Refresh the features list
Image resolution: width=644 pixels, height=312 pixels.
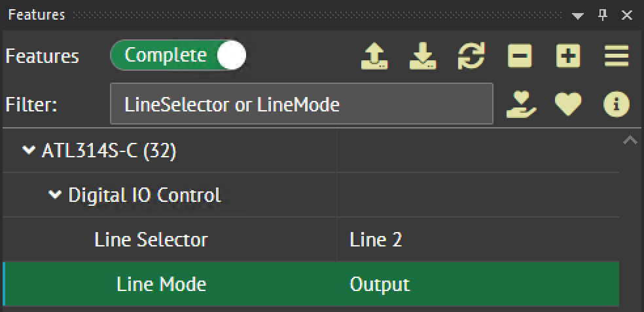471,56
